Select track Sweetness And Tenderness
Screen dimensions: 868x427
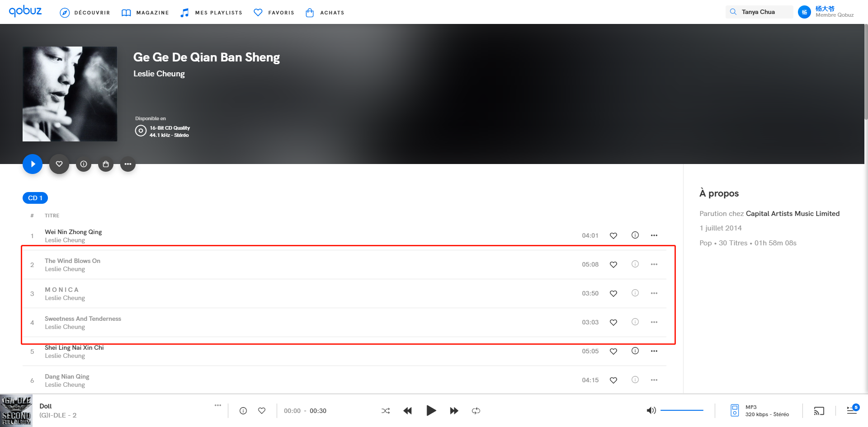[83, 319]
